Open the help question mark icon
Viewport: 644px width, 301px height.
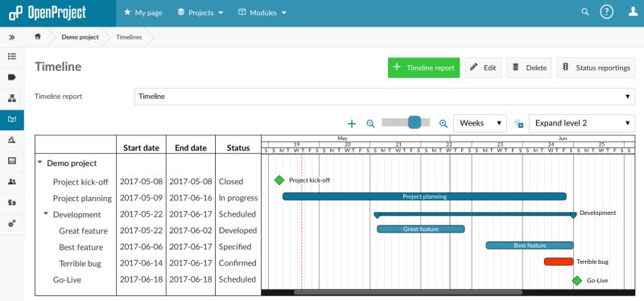tap(607, 12)
